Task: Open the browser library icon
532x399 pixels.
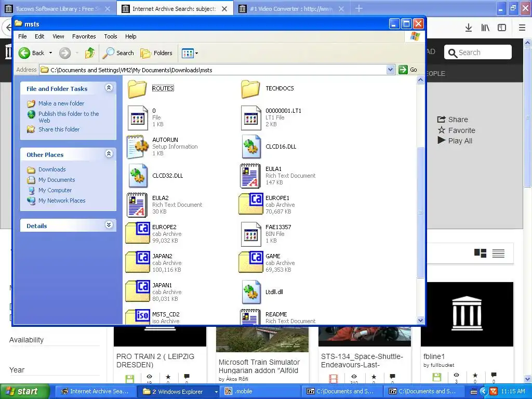Action: point(485,28)
